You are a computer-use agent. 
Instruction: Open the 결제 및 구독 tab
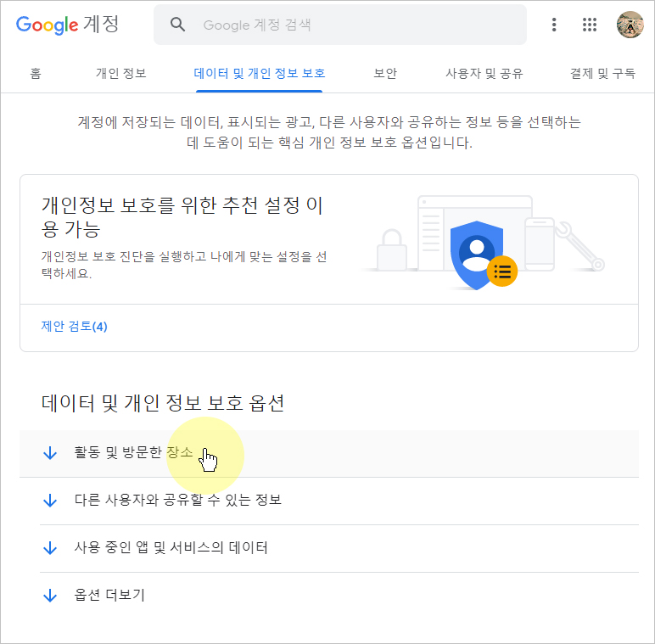602,74
